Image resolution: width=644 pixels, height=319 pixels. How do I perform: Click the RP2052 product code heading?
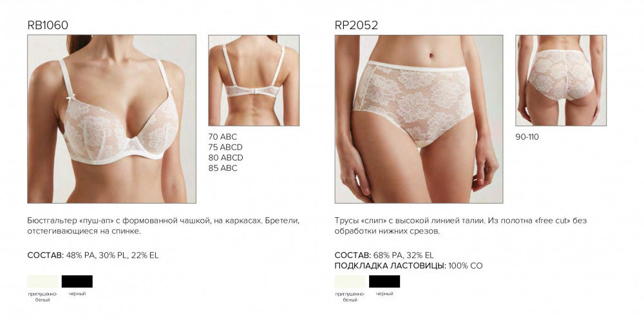coord(356,26)
